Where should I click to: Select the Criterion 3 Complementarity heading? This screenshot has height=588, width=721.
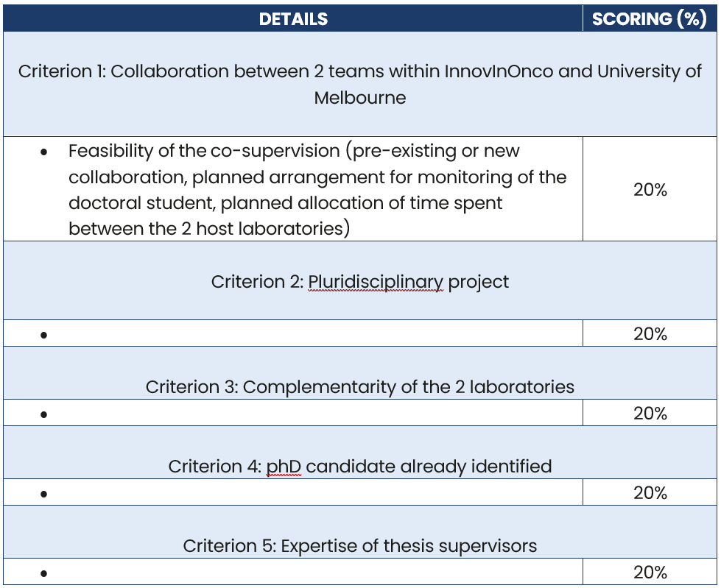pos(359,386)
